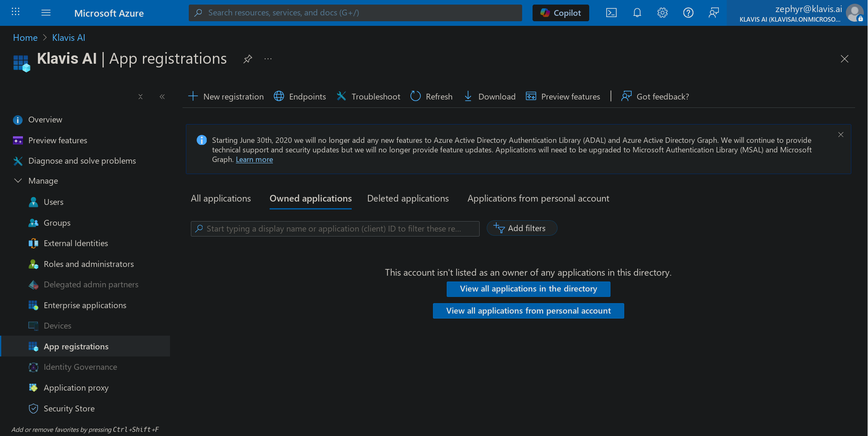The width and height of the screenshot is (868, 436).
Task: Click the display name filter search box
Action: coord(335,228)
